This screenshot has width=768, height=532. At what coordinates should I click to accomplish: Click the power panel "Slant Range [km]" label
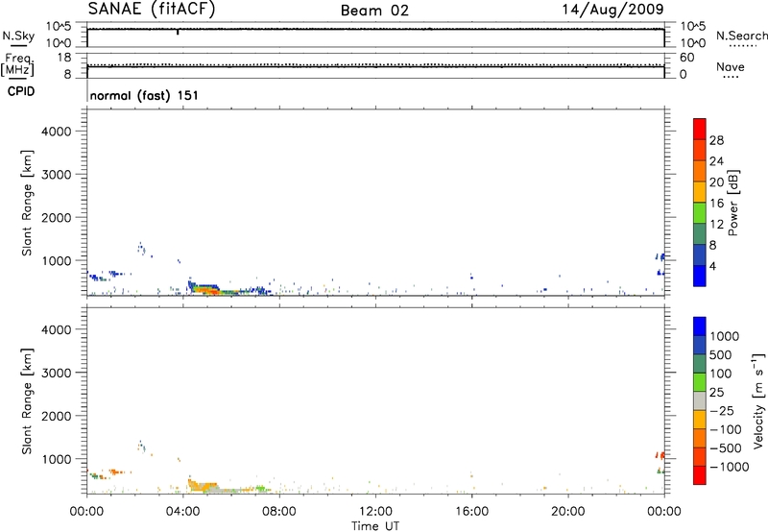(27, 203)
